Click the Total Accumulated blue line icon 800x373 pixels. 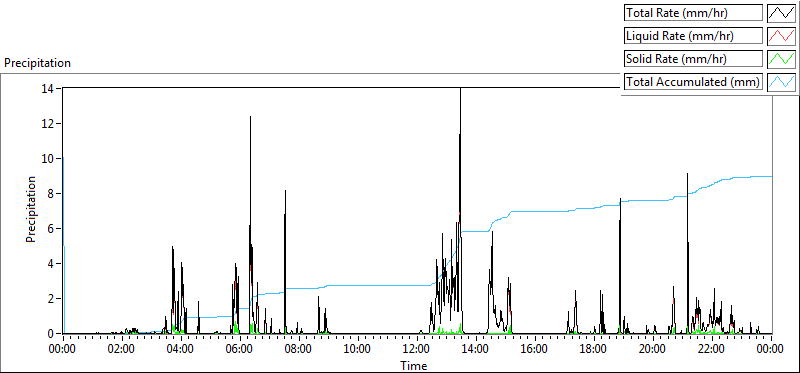coord(781,81)
